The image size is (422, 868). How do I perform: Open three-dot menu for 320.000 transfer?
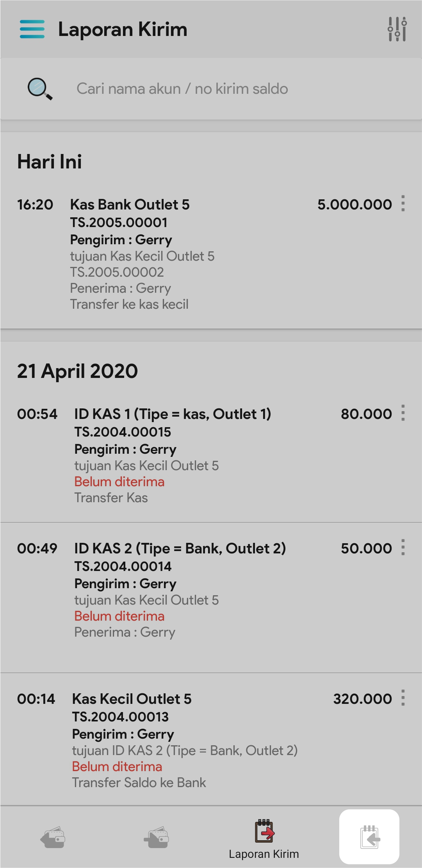(x=403, y=698)
